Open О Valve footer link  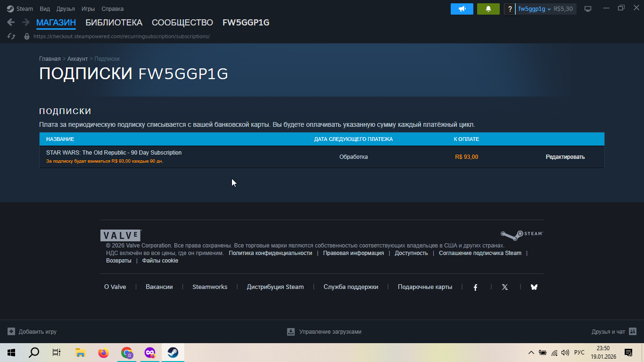click(x=115, y=287)
